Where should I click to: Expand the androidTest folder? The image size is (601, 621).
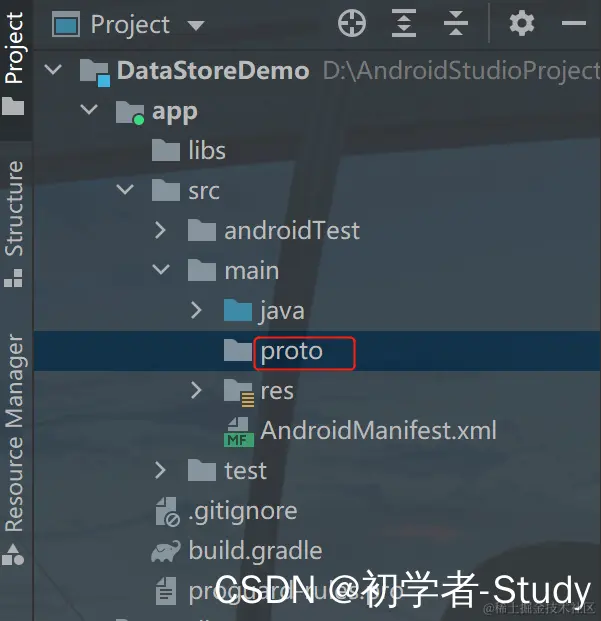pyautogui.click(x=160, y=230)
